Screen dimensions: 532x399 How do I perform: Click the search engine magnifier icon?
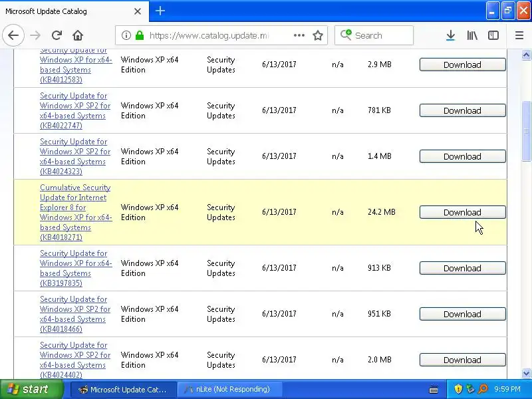pyautogui.click(x=346, y=35)
